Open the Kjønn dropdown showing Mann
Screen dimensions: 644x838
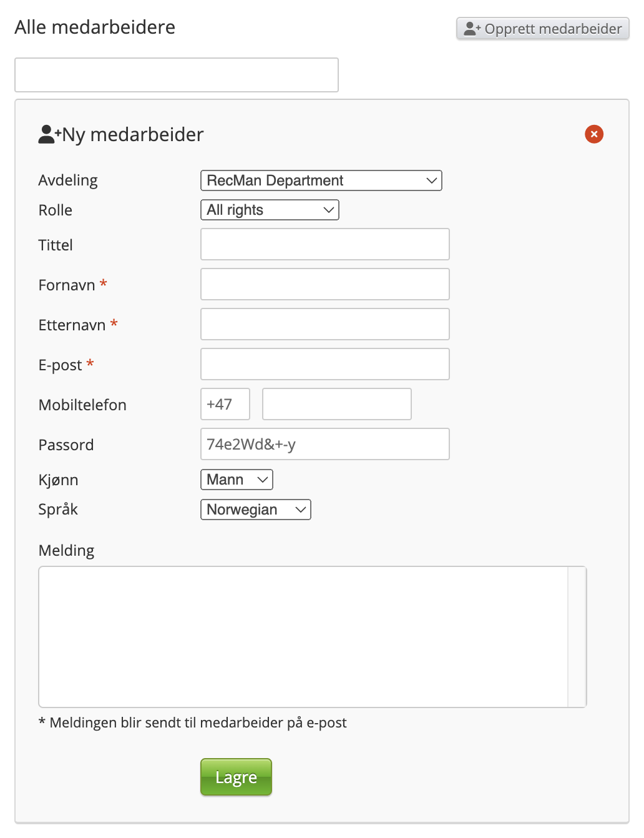pyautogui.click(x=237, y=480)
